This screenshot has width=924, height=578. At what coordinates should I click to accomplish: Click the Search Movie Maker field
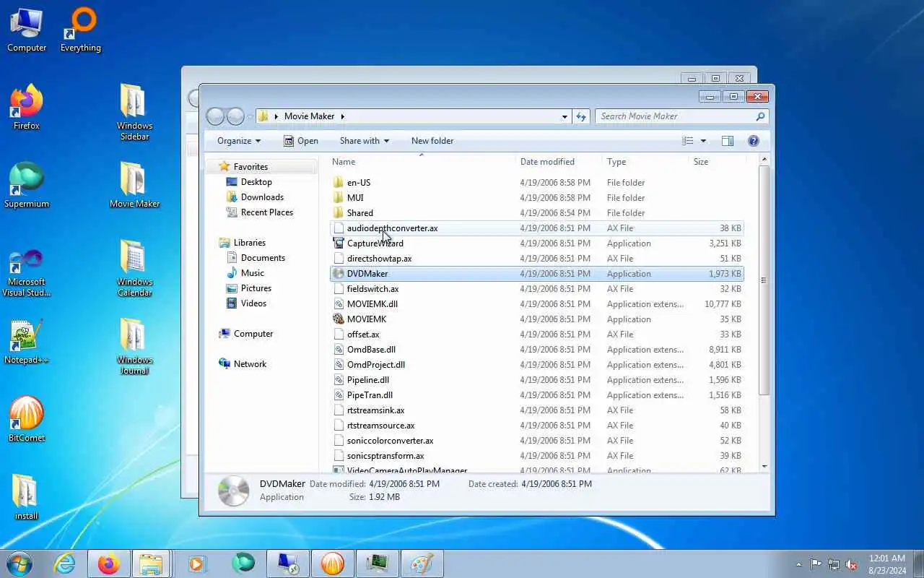tap(681, 116)
